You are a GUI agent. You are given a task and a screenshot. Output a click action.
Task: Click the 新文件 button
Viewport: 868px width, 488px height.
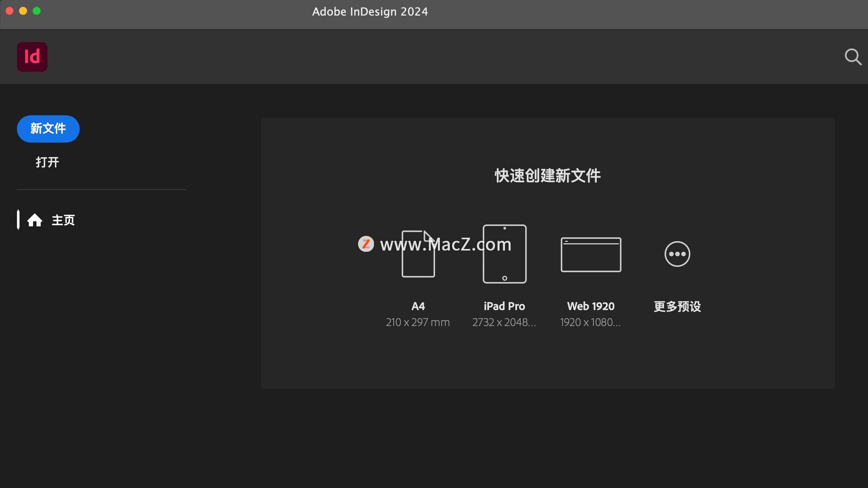(48, 129)
